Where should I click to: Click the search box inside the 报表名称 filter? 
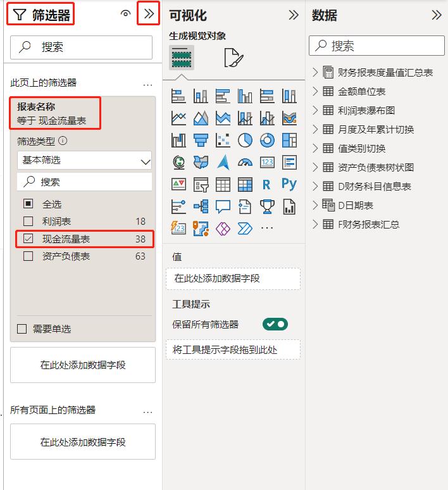click(84, 181)
